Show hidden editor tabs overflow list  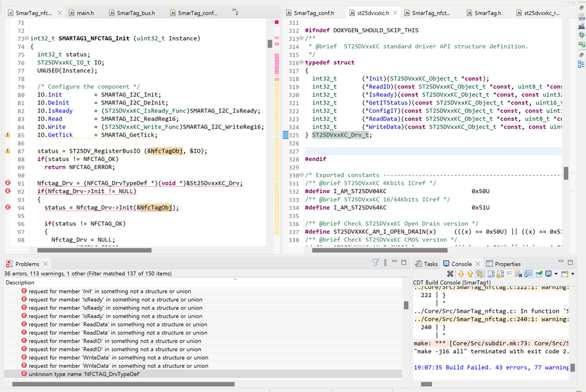coord(236,12)
